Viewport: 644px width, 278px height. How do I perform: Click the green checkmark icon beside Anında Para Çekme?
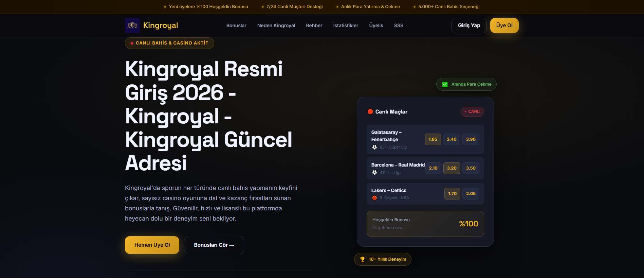tap(445, 84)
